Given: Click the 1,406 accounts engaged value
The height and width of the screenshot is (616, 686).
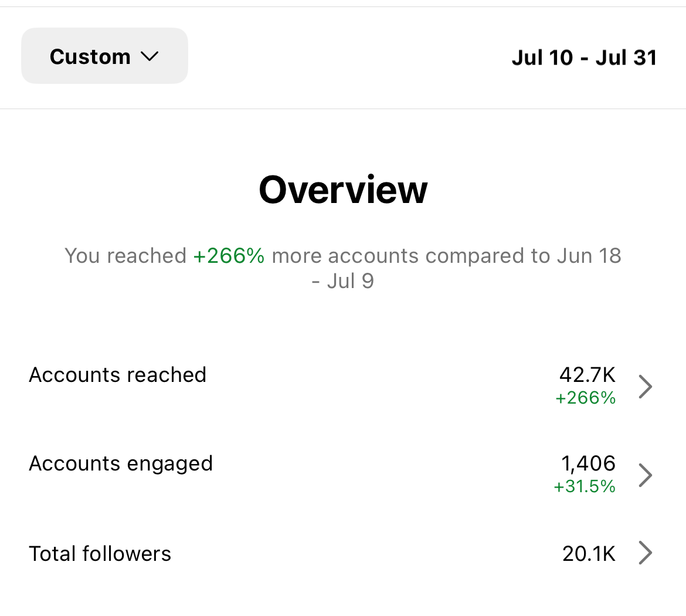Looking at the screenshot, I should (x=588, y=463).
